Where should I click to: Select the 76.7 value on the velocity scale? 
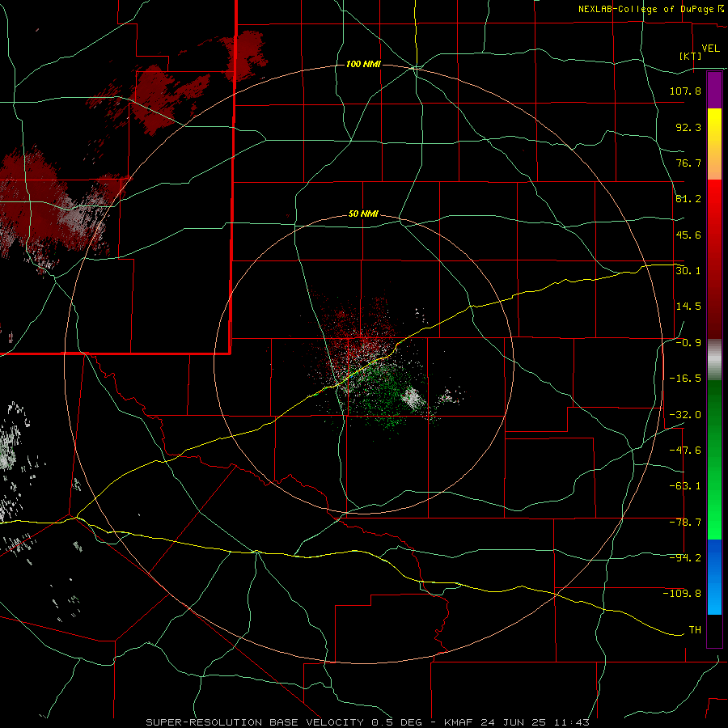(x=688, y=163)
